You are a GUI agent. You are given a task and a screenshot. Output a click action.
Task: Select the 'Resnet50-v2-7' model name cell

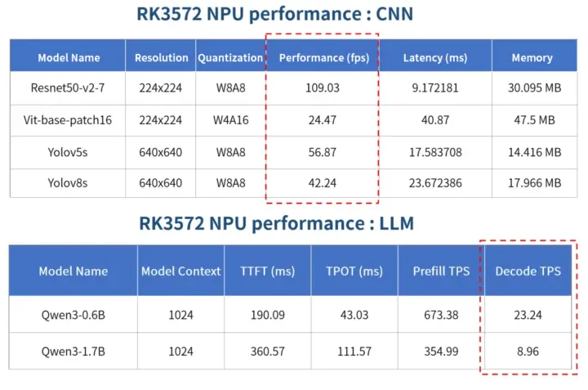[68, 87]
